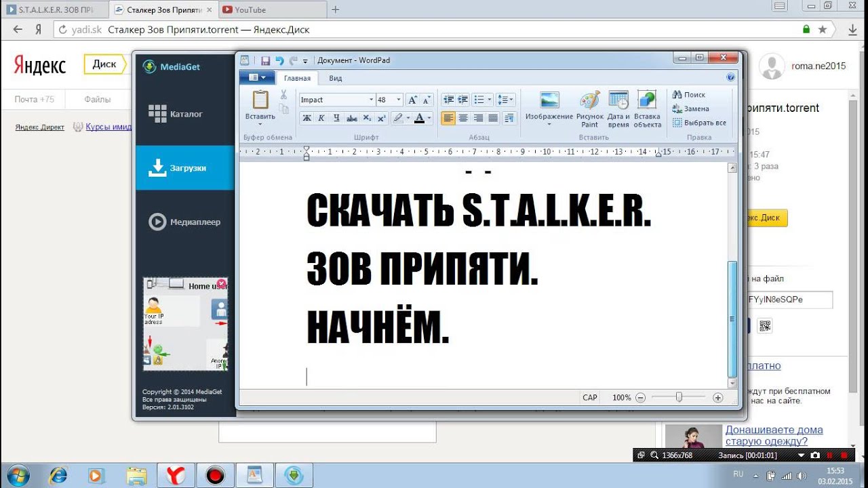The width and height of the screenshot is (868, 488).
Task: Click the zoom out minus button in WordPad
Action: click(640, 398)
